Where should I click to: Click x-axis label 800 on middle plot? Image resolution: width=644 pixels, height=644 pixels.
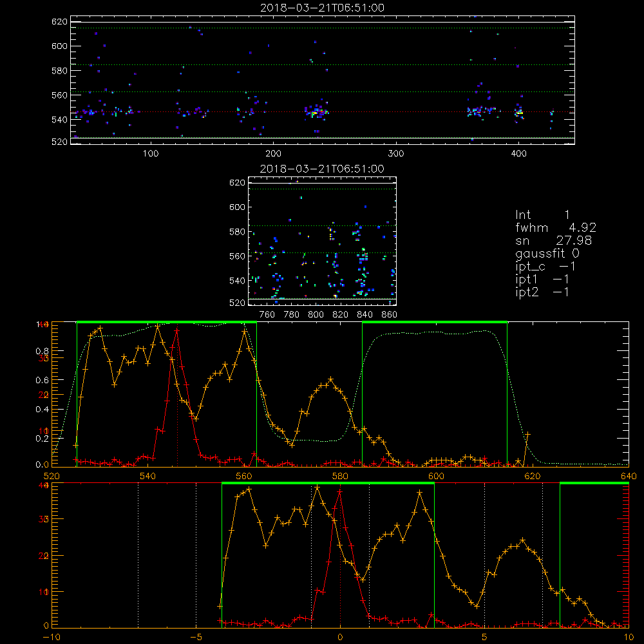click(316, 315)
